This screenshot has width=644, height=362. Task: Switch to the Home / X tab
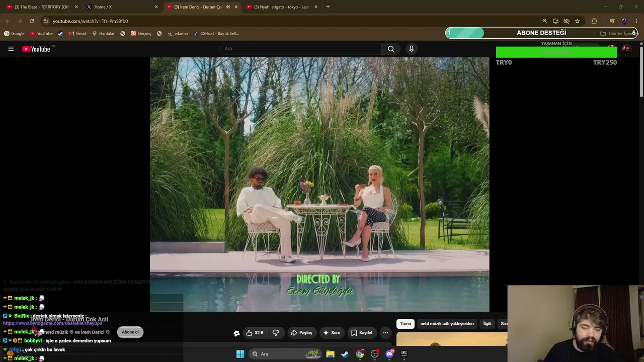(x=122, y=7)
